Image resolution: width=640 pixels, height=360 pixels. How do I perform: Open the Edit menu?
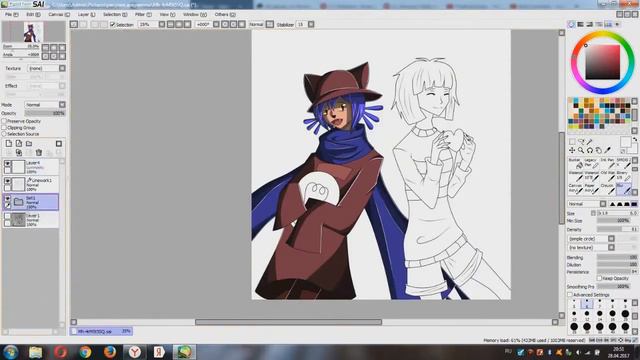point(33,14)
